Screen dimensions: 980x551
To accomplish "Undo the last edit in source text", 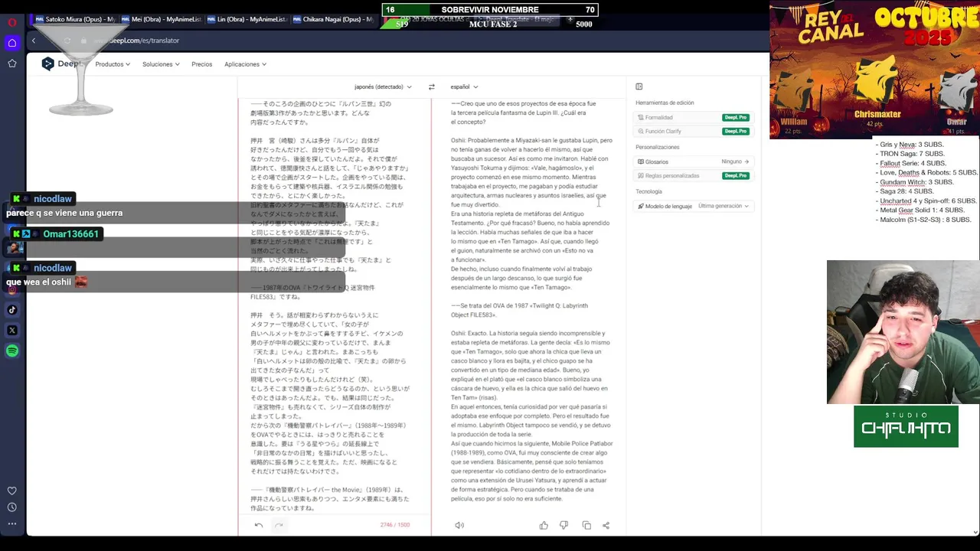I will pos(259,525).
